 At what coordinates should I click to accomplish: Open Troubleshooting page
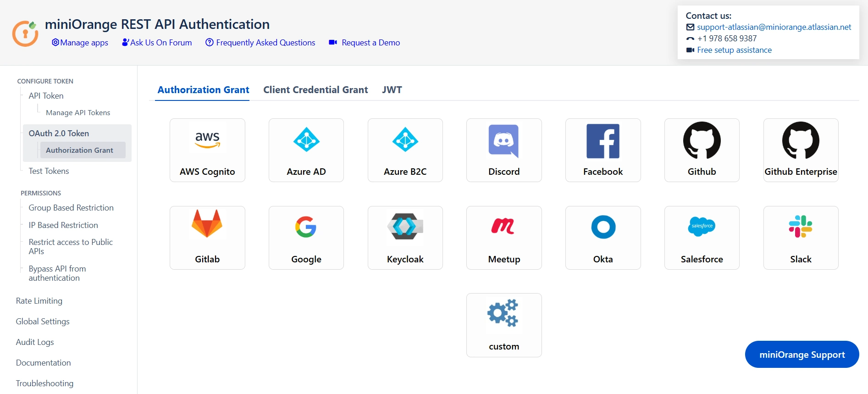(x=44, y=383)
